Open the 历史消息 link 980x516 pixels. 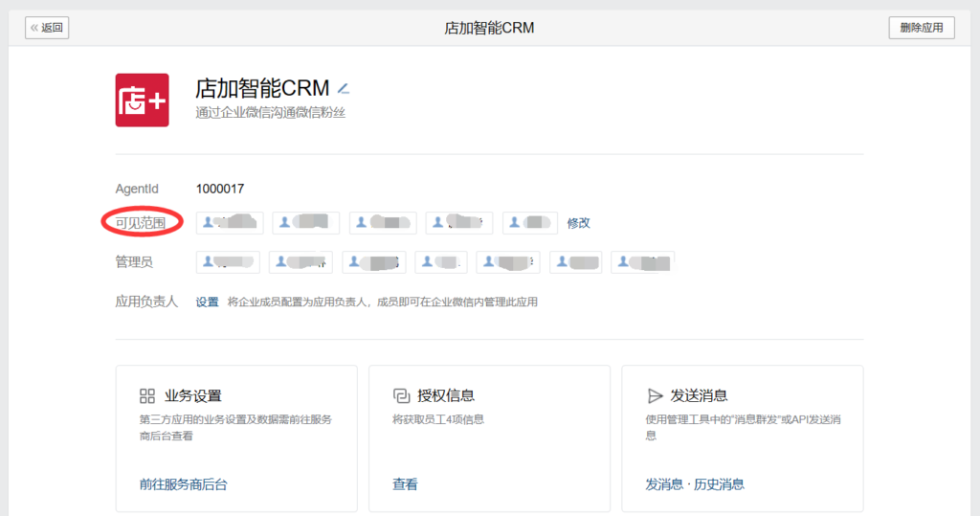coord(719,484)
